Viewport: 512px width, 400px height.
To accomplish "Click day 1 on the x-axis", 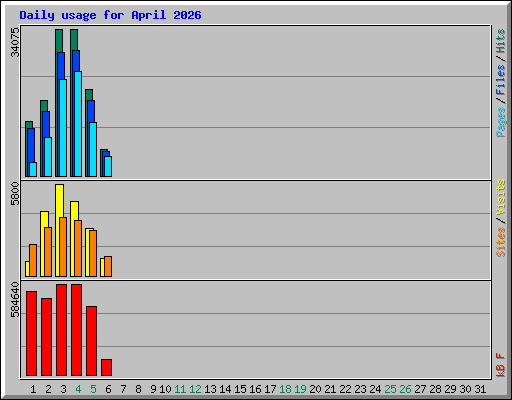I will (33, 389).
